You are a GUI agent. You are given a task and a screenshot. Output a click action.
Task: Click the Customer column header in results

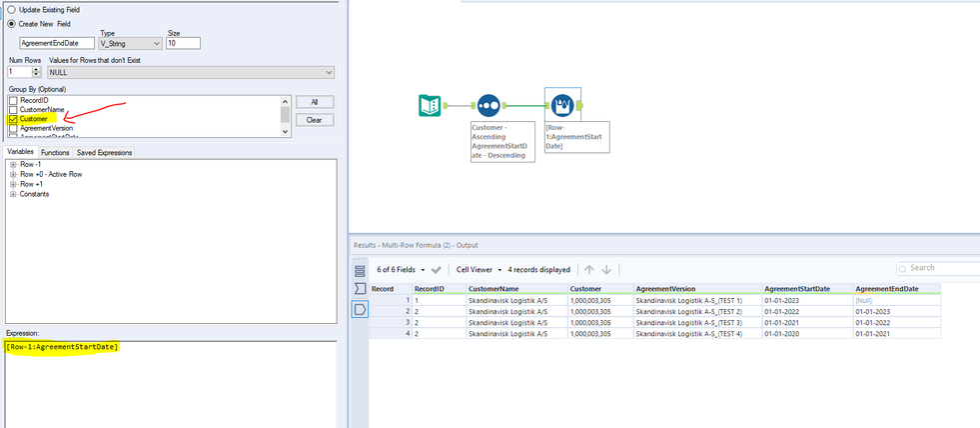click(600, 288)
